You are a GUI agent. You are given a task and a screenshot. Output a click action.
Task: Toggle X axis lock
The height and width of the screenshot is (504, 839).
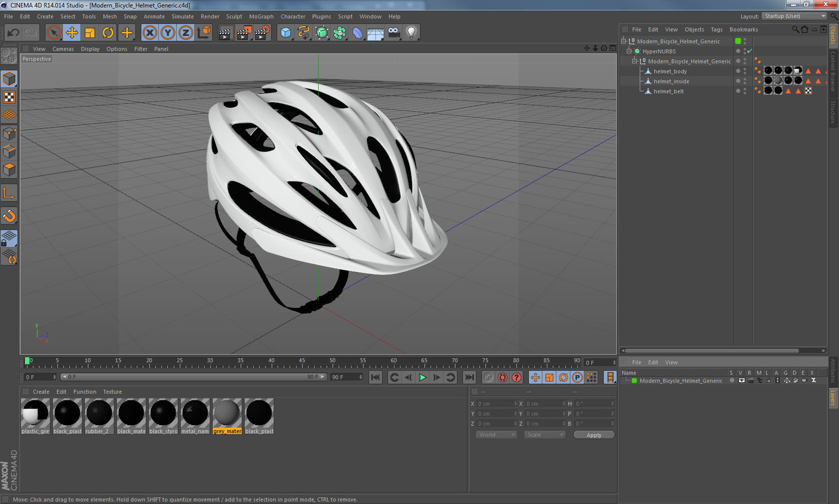click(150, 33)
